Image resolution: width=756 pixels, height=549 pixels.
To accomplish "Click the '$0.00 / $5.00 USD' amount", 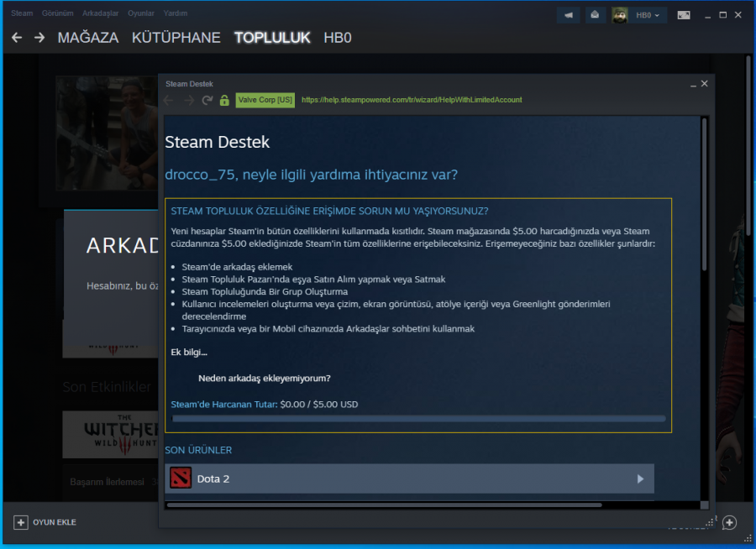I will [x=318, y=405].
